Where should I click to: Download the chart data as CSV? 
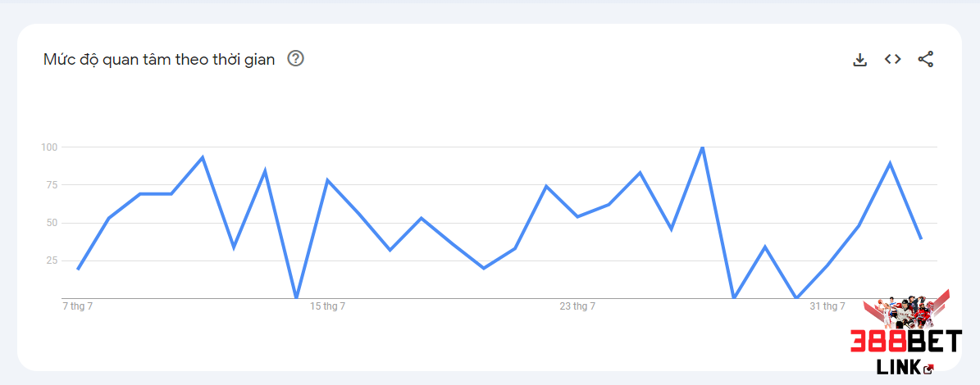860,59
